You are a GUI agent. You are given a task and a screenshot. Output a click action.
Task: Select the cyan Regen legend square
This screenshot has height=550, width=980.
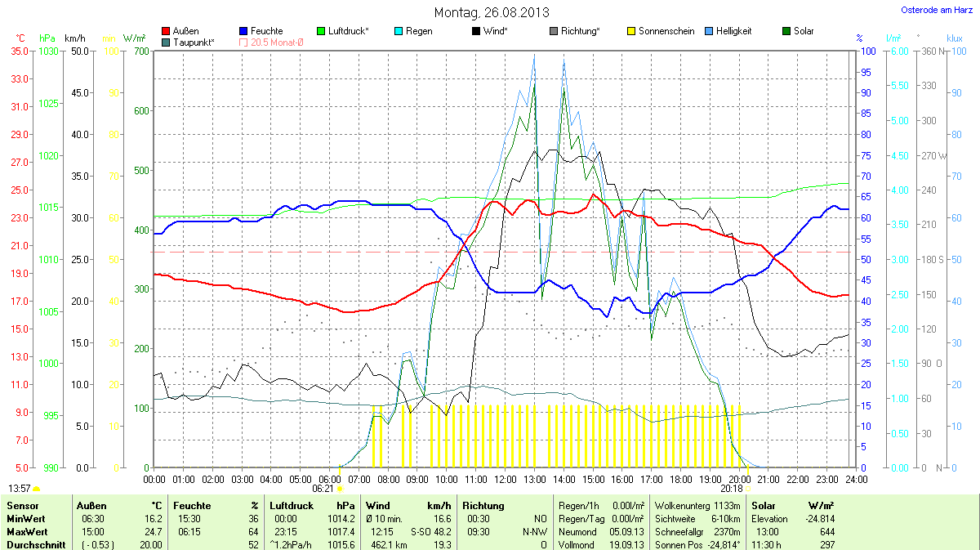coord(399,31)
